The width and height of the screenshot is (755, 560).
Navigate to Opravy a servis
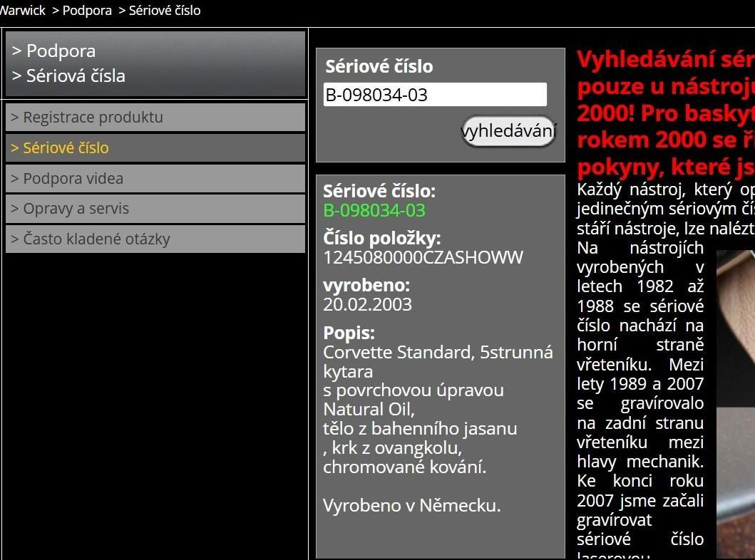click(x=76, y=209)
